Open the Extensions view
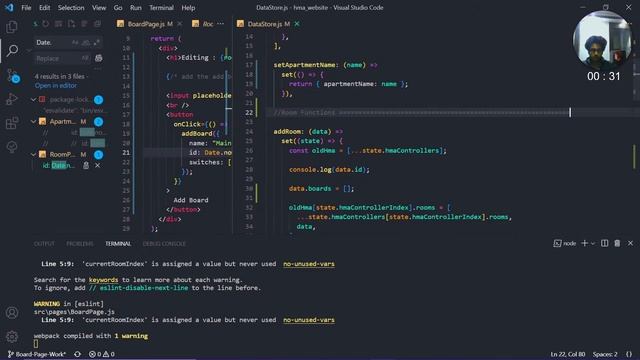 [x=12, y=123]
